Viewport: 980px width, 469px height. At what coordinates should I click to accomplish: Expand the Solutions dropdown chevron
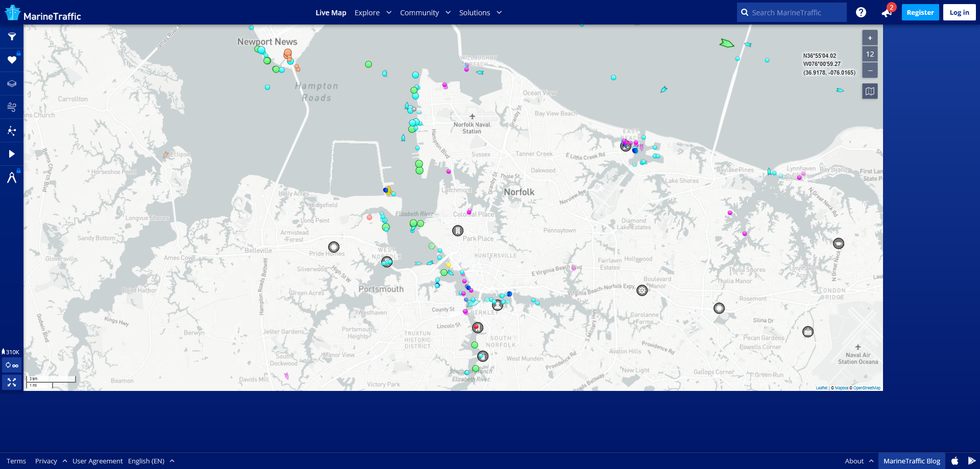pyautogui.click(x=499, y=12)
